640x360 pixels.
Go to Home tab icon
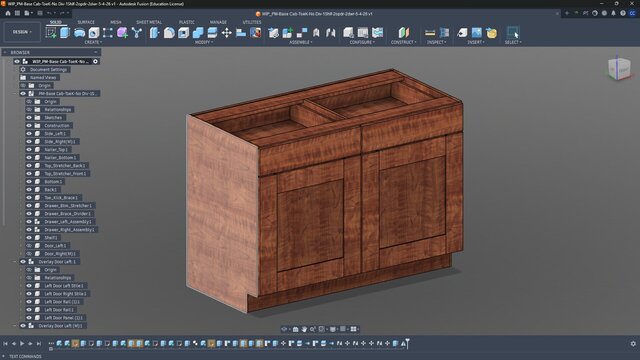(8, 13)
